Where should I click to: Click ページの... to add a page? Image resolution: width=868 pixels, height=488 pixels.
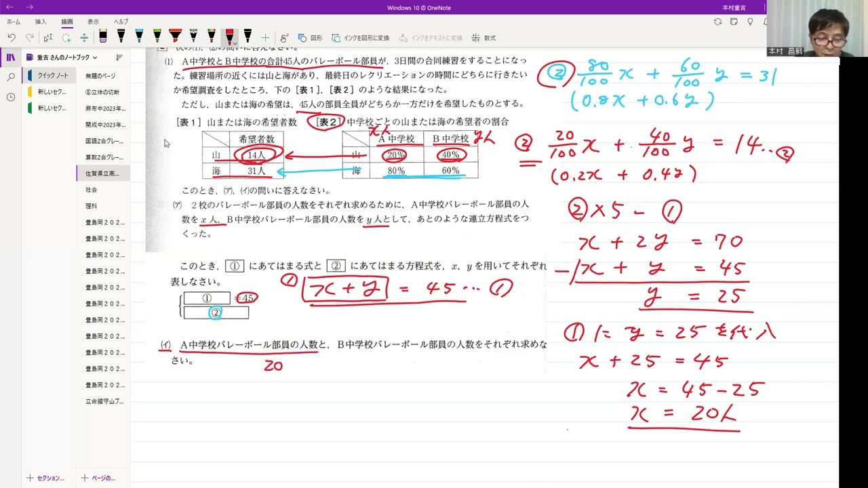(98, 478)
